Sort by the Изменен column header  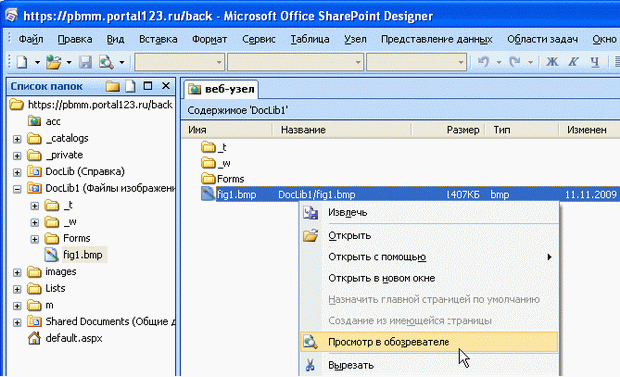point(590,130)
